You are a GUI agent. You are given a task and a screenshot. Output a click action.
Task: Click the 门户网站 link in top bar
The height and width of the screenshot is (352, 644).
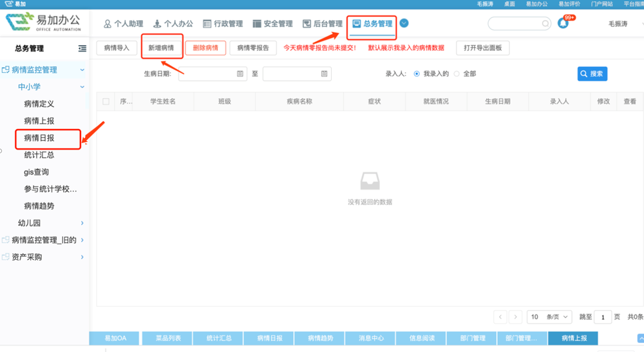[601, 4]
